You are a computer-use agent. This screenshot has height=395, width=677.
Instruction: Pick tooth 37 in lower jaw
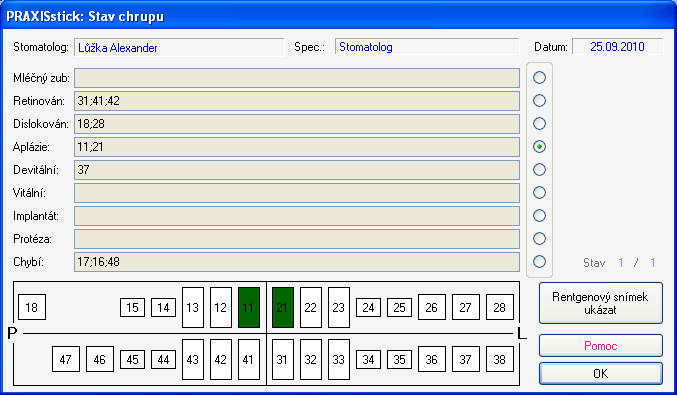465,359
